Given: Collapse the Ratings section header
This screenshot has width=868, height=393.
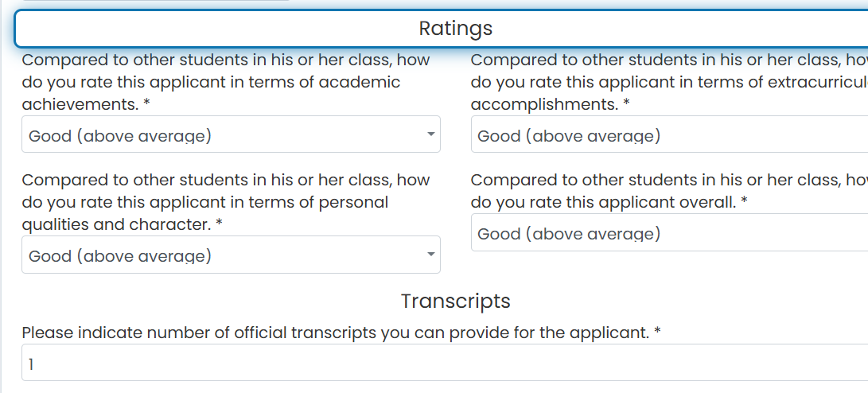Looking at the screenshot, I should coord(442,28).
